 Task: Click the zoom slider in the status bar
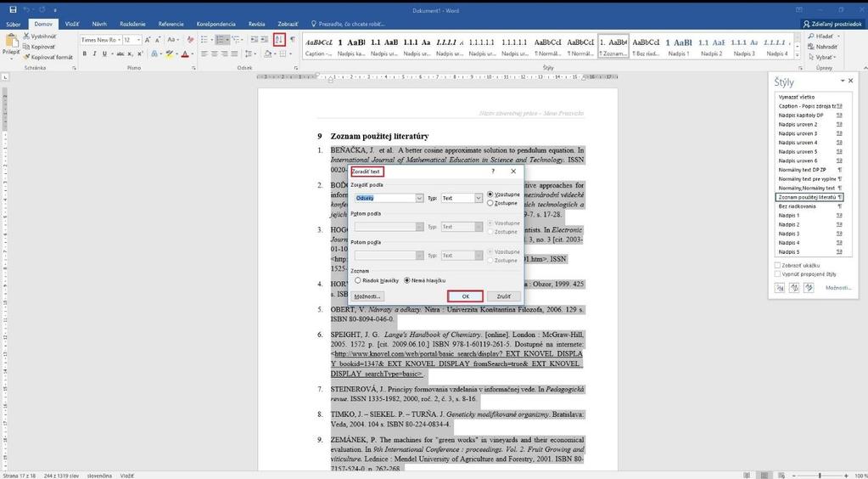click(820, 475)
